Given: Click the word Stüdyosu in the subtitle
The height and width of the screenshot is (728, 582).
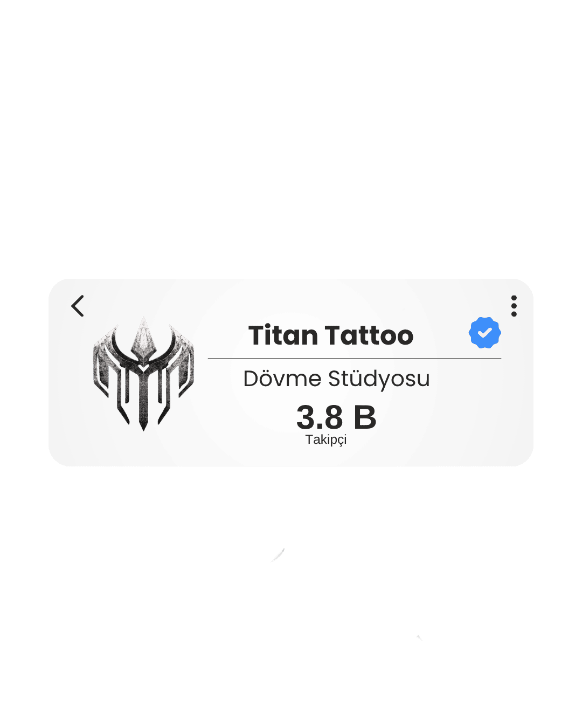Looking at the screenshot, I should 379,379.
